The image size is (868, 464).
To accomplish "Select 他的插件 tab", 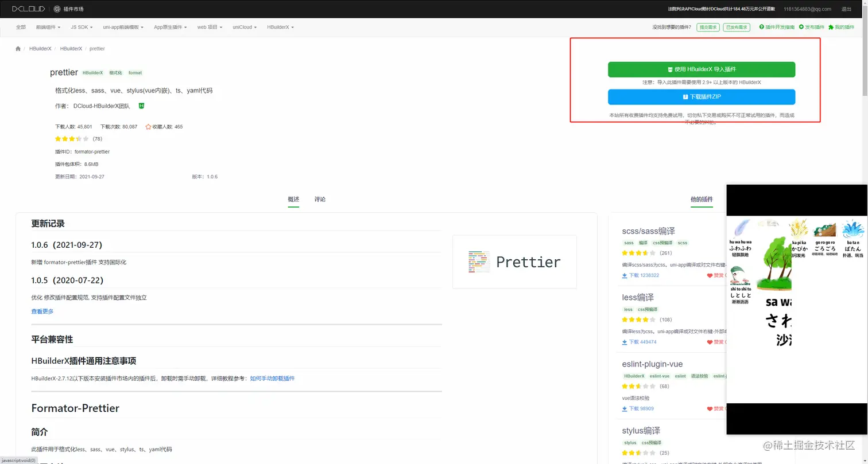I will point(702,200).
